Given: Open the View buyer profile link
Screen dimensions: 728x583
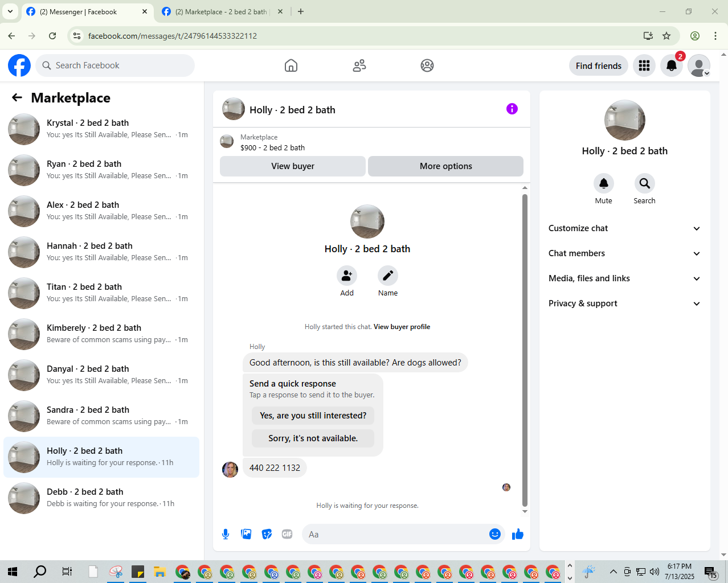Looking at the screenshot, I should click(x=402, y=327).
